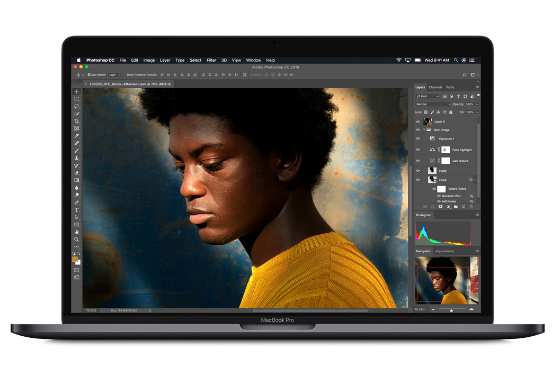Select the Eraser tool
Viewport: 555px width, 385px height.
(77, 173)
